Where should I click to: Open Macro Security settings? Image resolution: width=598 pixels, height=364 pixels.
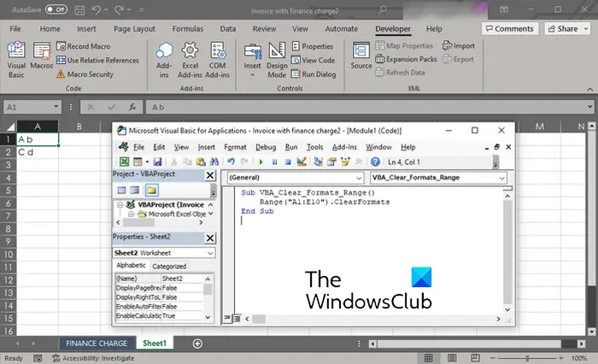85,74
